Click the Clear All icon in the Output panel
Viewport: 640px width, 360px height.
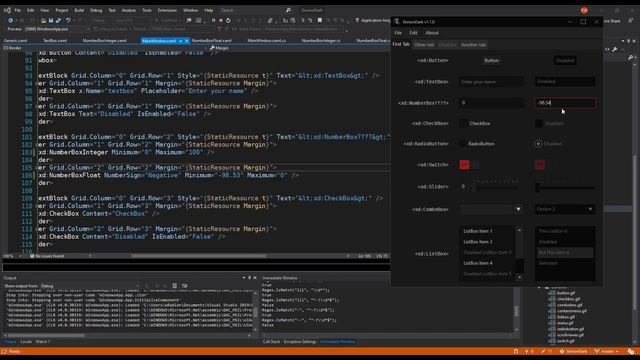tap(174, 286)
